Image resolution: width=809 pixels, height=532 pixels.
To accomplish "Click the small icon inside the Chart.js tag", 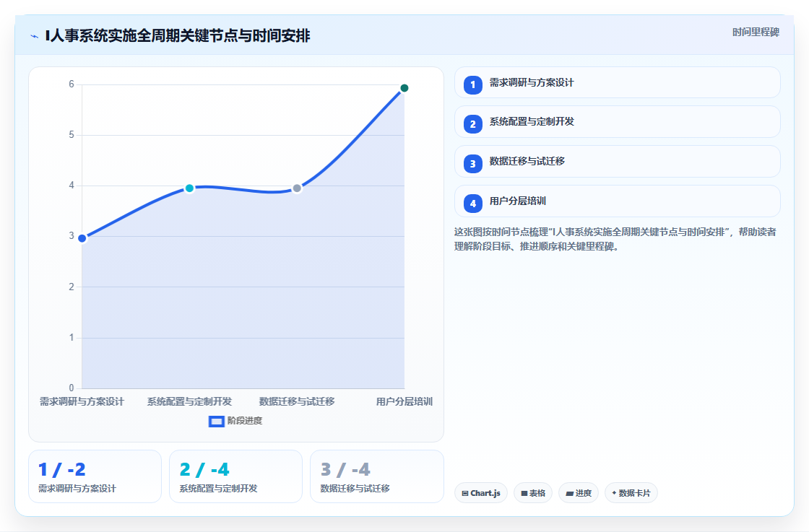I will [x=465, y=493].
